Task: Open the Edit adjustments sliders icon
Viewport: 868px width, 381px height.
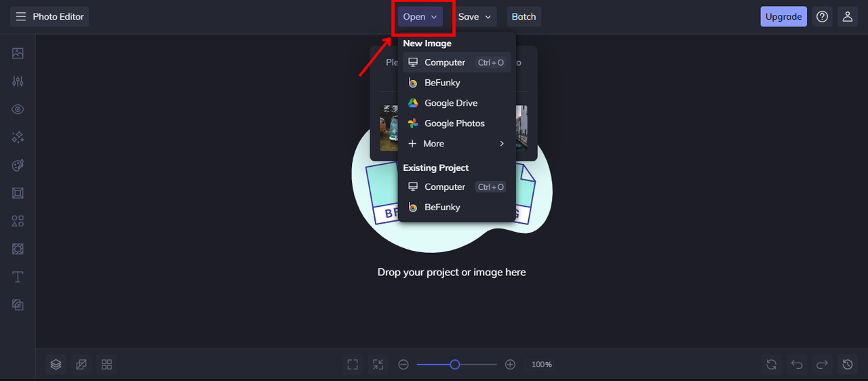Action: [x=18, y=81]
